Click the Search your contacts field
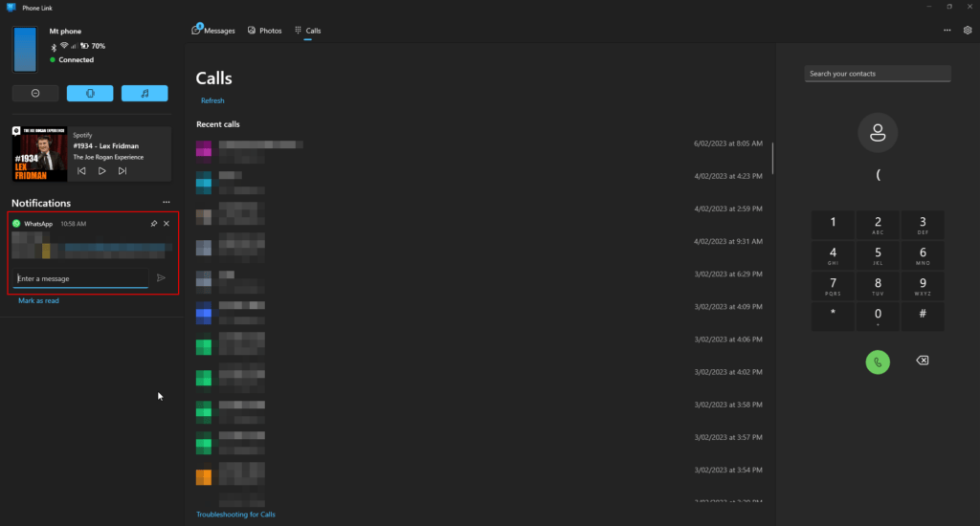Image resolution: width=980 pixels, height=526 pixels. point(877,74)
